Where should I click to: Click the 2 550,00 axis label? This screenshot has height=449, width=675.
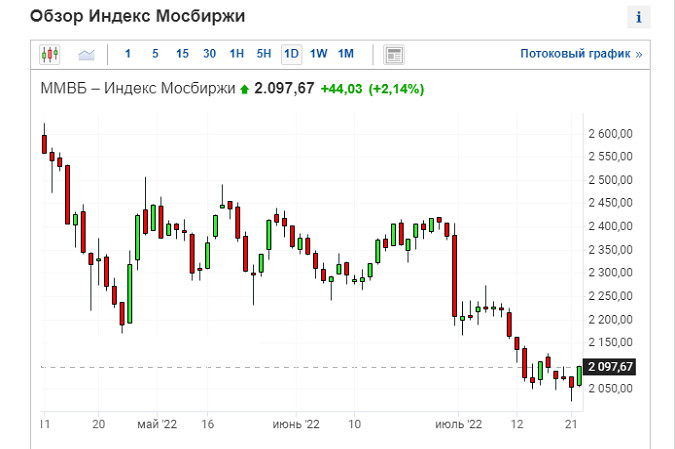[x=610, y=157]
